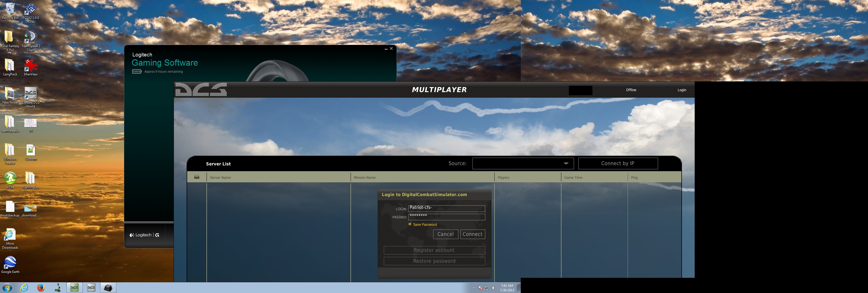Focus the LOGIN input field
Screen dimensions: 868x293
coord(446,209)
